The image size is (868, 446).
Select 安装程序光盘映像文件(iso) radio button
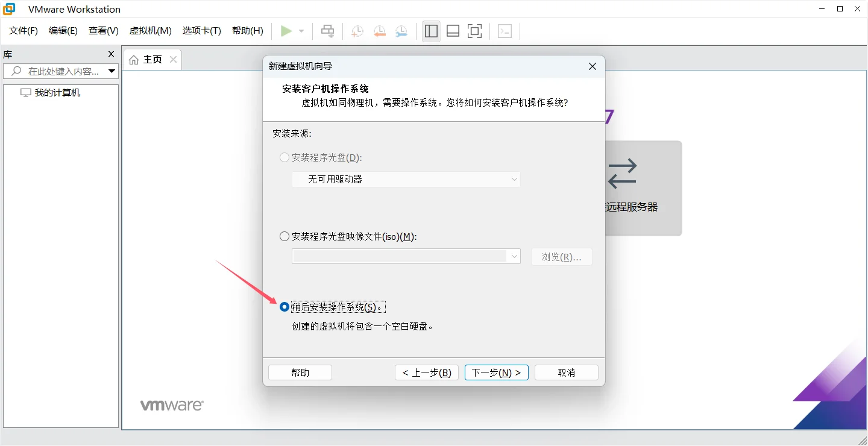click(285, 236)
